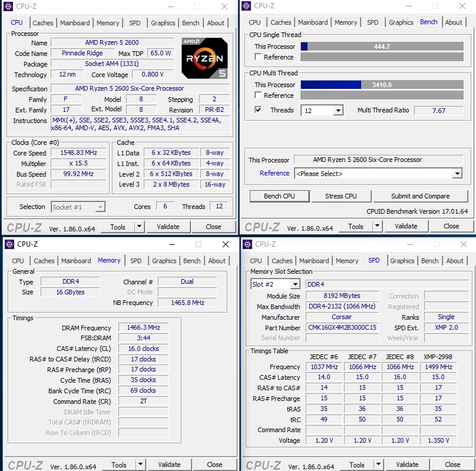The width and height of the screenshot is (476, 471).
Task: Click the XMP-2998 voltage value 1.350 V
Action: pyautogui.click(x=438, y=440)
